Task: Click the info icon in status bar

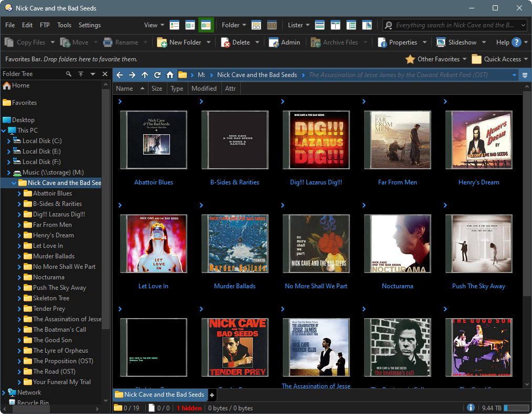Action: 471,408
